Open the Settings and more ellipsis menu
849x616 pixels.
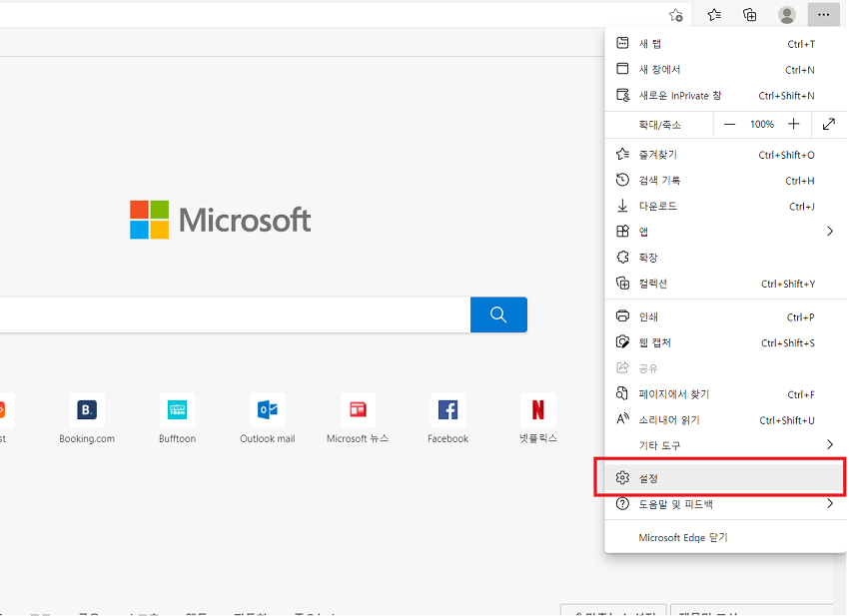click(823, 15)
